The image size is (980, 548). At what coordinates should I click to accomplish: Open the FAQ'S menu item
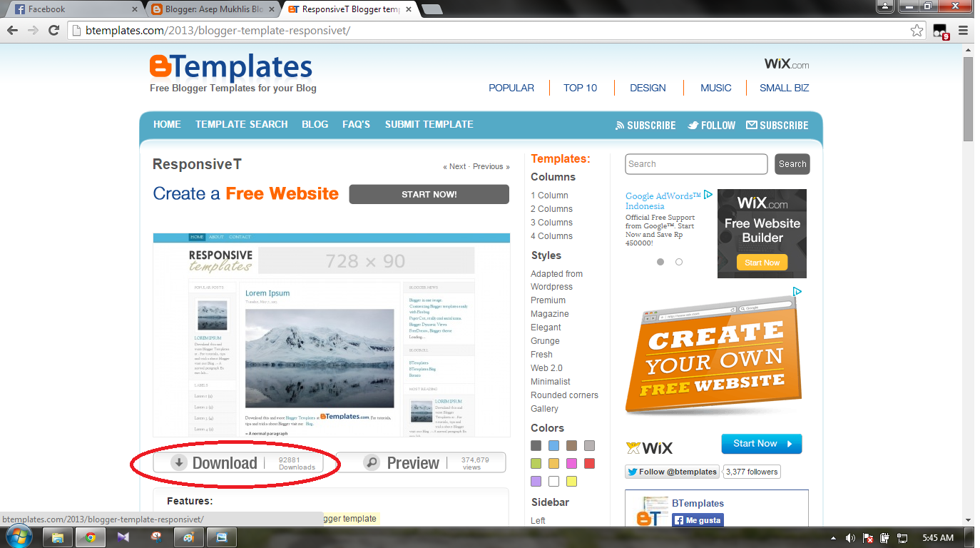tap(356, 124)
